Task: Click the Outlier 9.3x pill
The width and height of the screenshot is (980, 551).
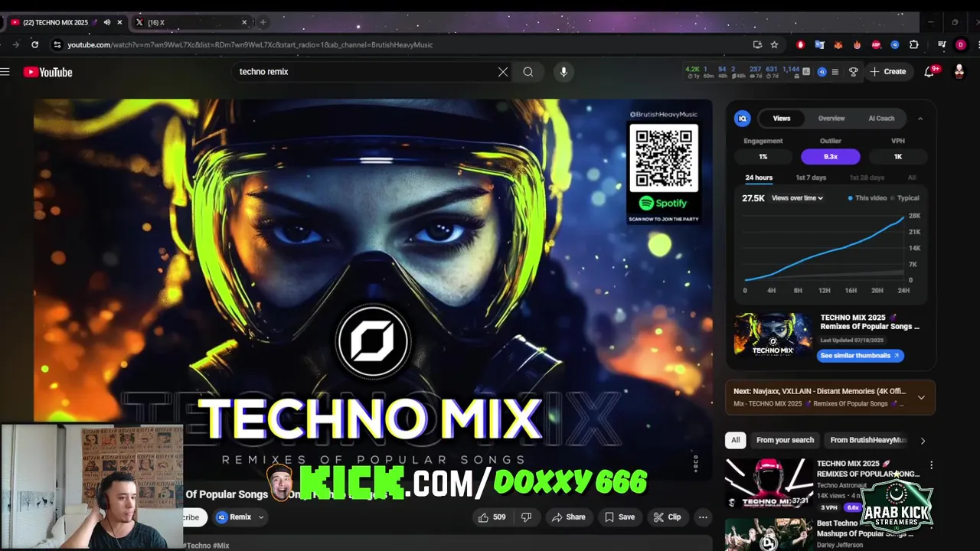Action: click(831, 156)
